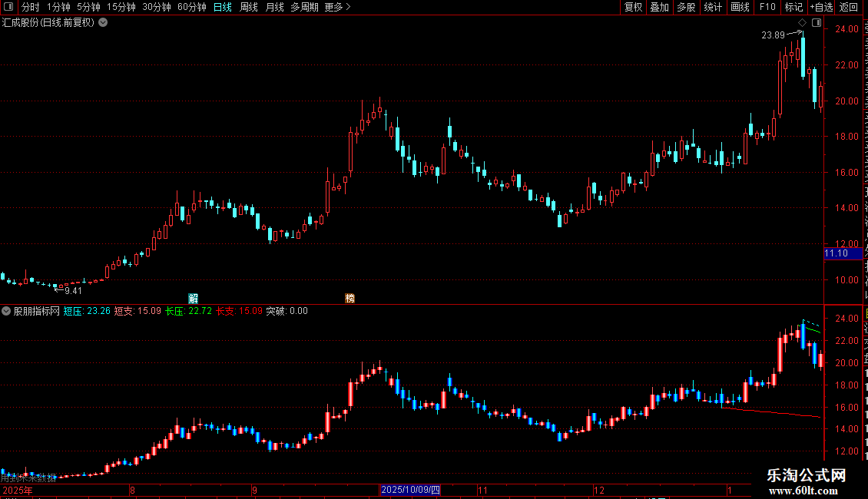Open 统计 statistics tool
868x499 pixels.
[713, 7]
